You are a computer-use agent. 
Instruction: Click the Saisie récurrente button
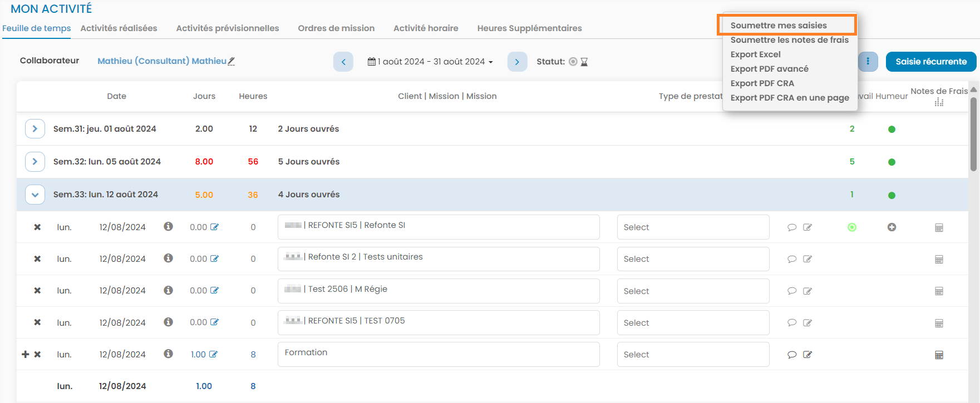coord(930,62)
